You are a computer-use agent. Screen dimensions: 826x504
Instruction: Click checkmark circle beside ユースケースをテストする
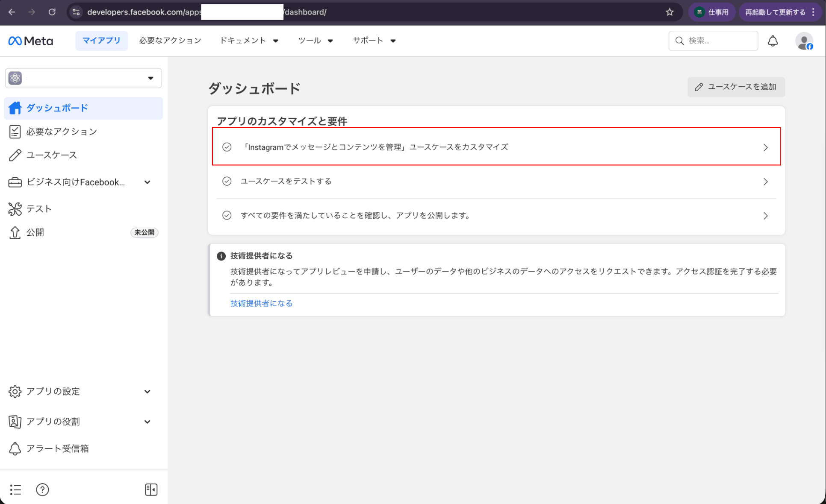227,181
